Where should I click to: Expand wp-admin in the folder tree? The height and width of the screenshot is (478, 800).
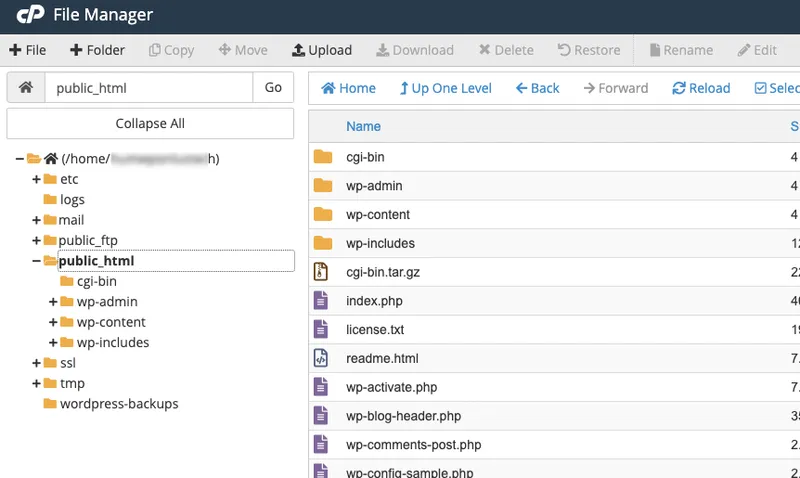point(54,302)
